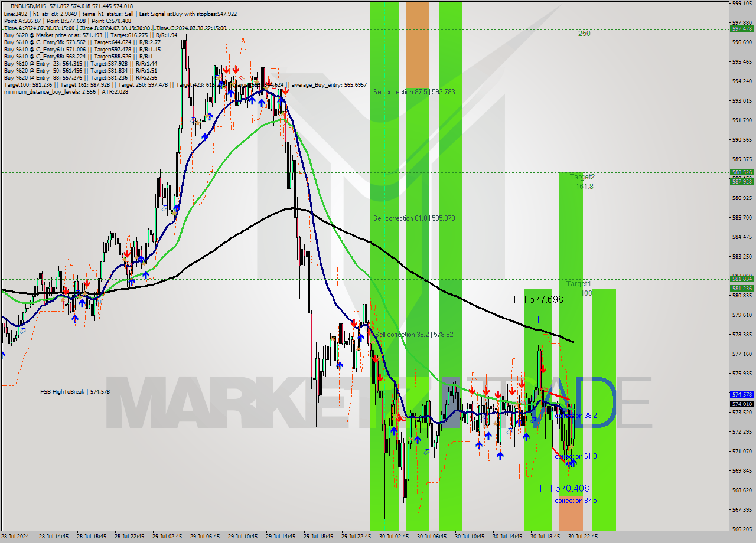Click the orange block atop the second green band
Viewport: 756px width, 543px height.
pyautogui.click(x=418, y=45)
